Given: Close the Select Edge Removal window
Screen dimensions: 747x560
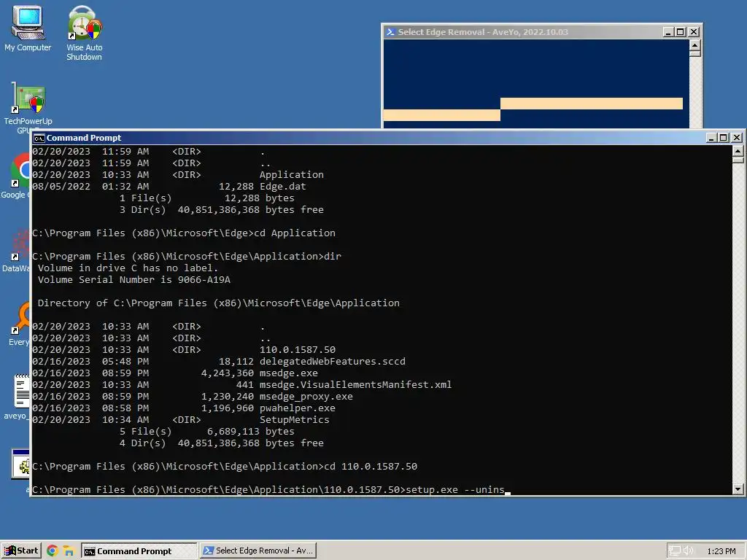Looking at the screenshot, I should tap(694, 32).
